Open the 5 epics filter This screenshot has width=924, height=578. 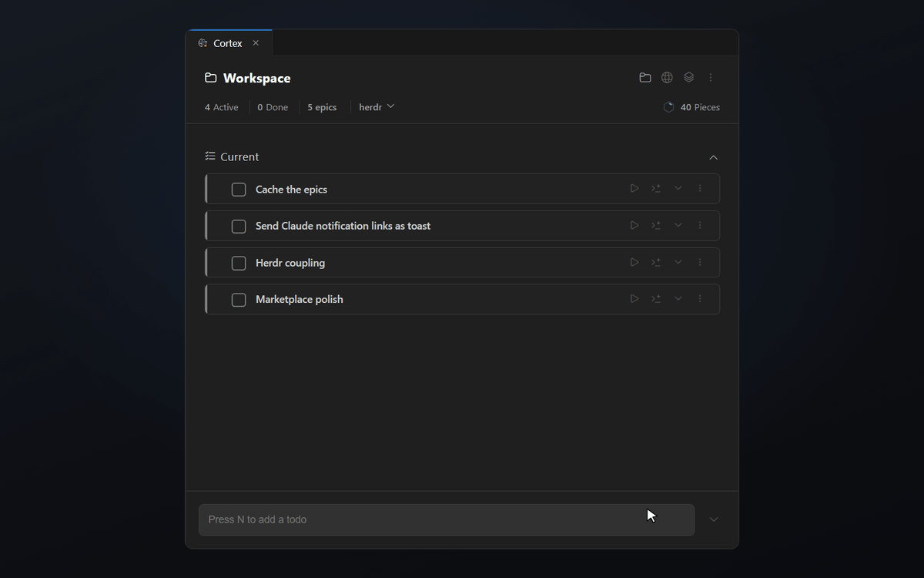tap(322, 107)
